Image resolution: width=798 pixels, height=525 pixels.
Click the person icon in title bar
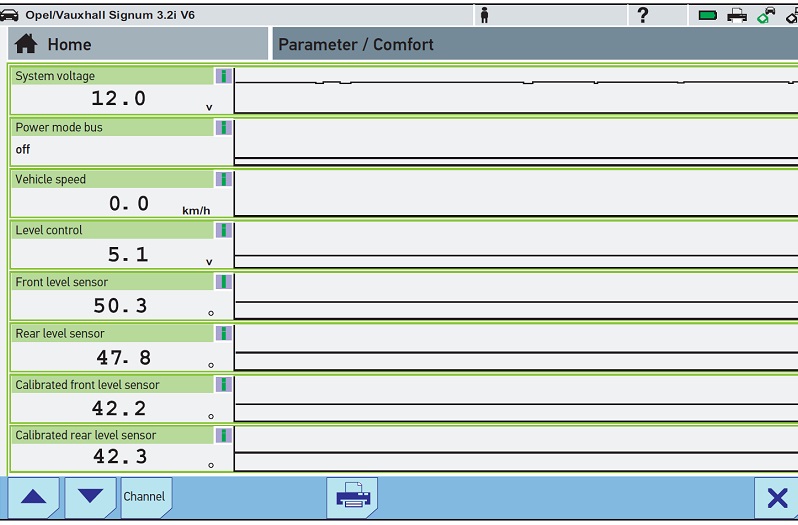pos(484,14)
